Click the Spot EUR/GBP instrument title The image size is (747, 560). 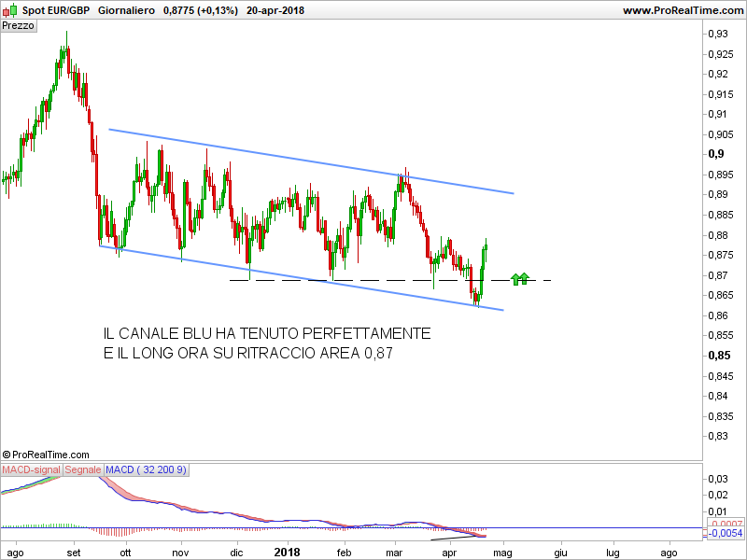click(x=54, y=10)
